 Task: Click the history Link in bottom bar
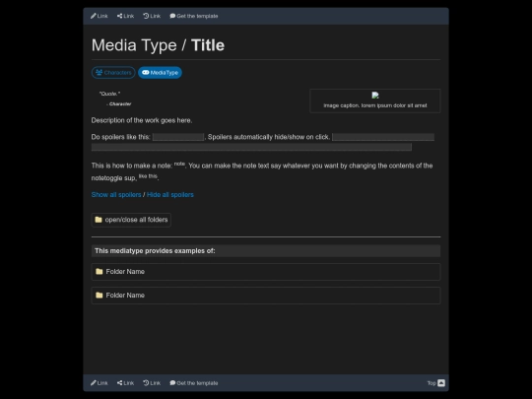point(152,383)
